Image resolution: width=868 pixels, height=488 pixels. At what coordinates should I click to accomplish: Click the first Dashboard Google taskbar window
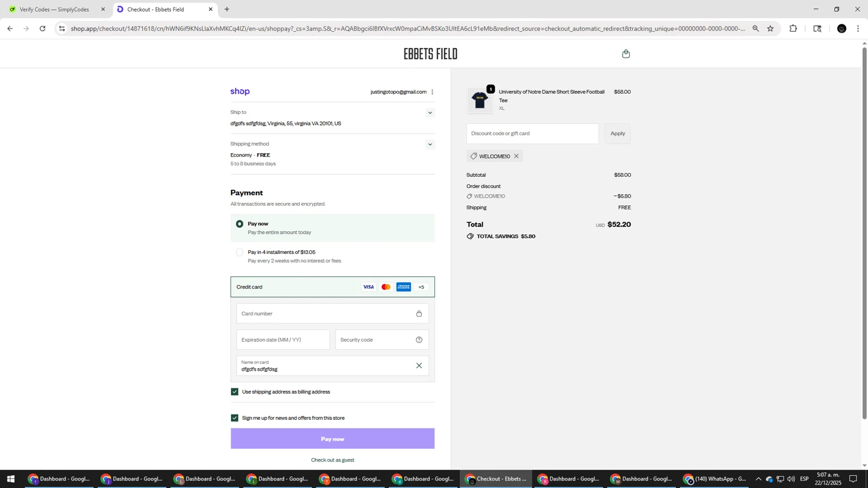(x=60, y=479)
